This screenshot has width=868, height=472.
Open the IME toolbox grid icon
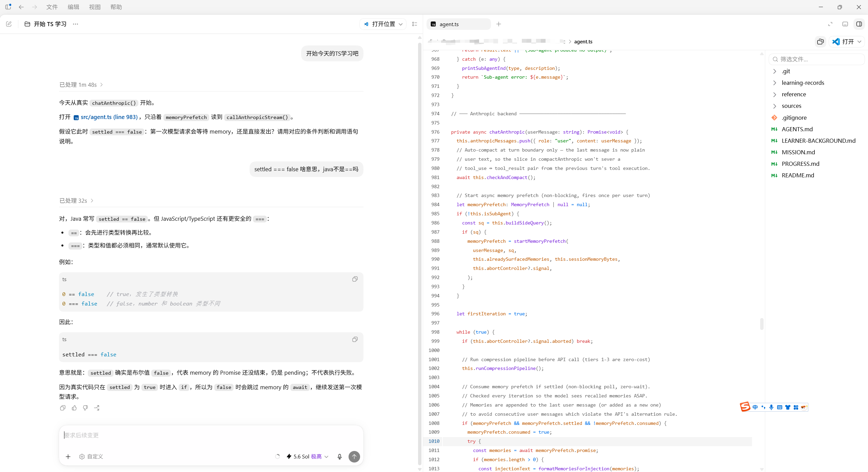coord(796,407)
